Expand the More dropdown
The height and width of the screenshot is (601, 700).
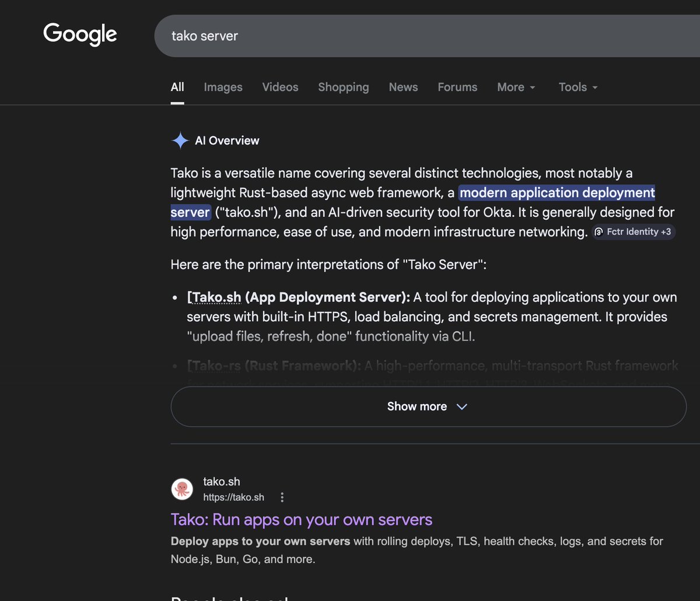pos(516,87)
